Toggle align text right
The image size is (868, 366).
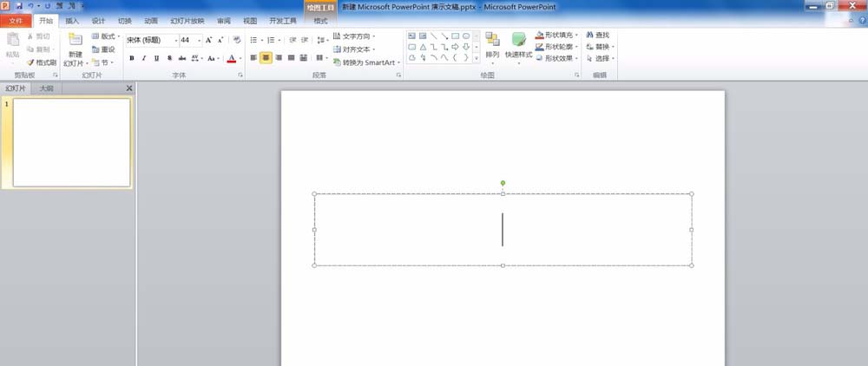[x=279, y=57]
